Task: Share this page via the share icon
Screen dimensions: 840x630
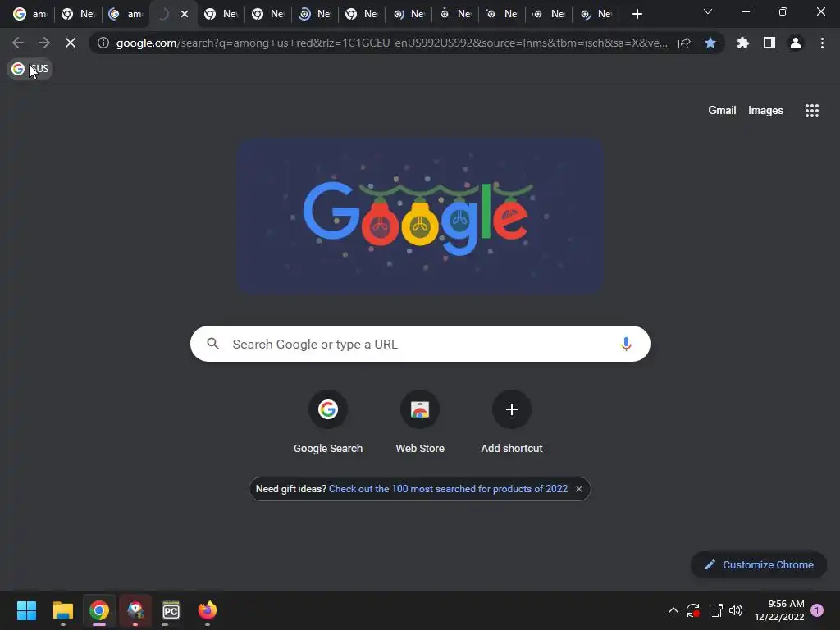Action: coord(684,43)
